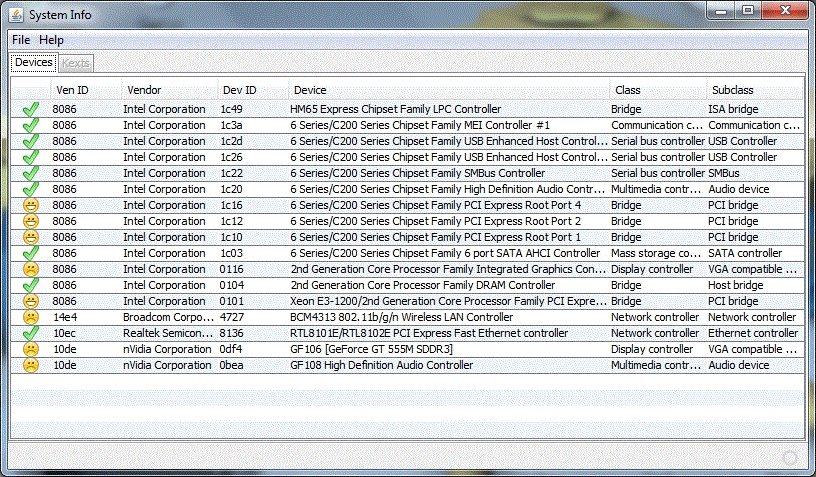Select the Integrated Graphics Con... device cell
This screenshot has height=477, width=816.
pos(448,269)
